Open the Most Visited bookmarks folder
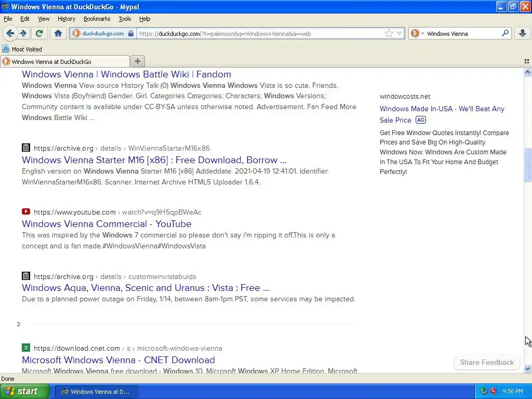The image size is (532, 399). (22, 49)
